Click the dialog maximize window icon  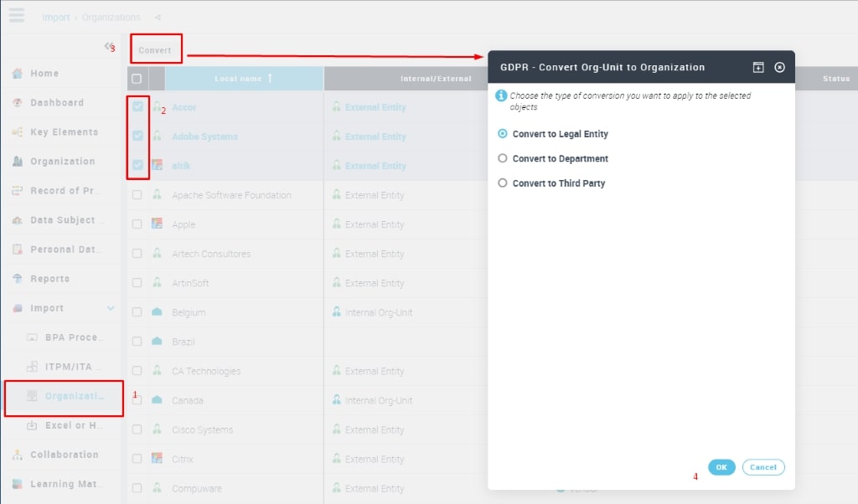(757, 67)
